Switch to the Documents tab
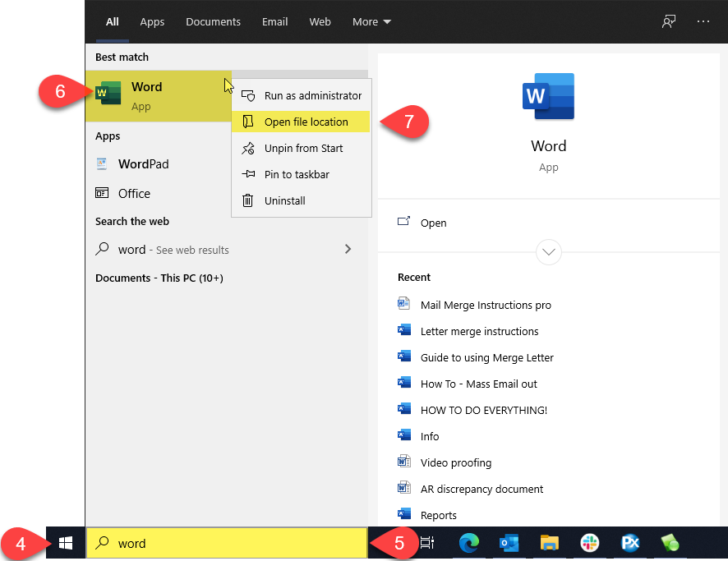This screenshot has height=561, width=728. pos(213,22)
